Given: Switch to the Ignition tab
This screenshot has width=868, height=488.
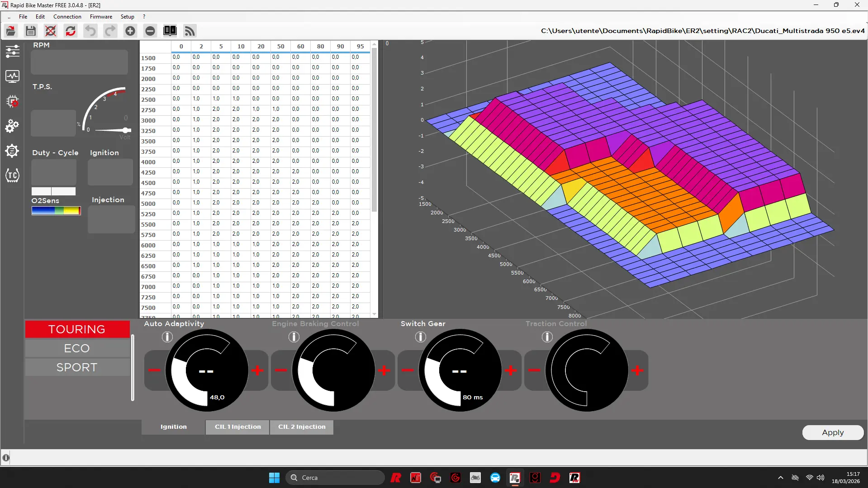Looking at the screenshot, I should [x=174, y=427].
